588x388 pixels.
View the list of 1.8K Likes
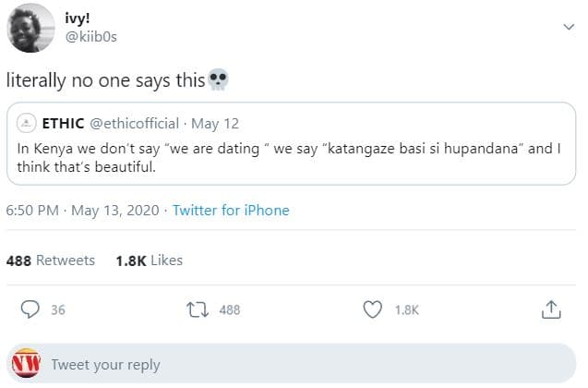click(x=150, y=261)
